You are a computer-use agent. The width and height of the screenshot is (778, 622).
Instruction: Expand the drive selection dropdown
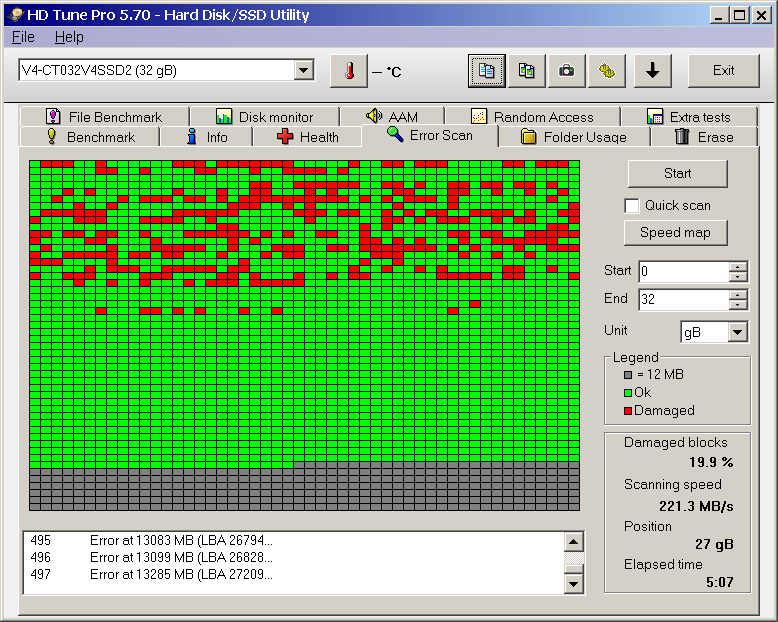tap(304, 70)
